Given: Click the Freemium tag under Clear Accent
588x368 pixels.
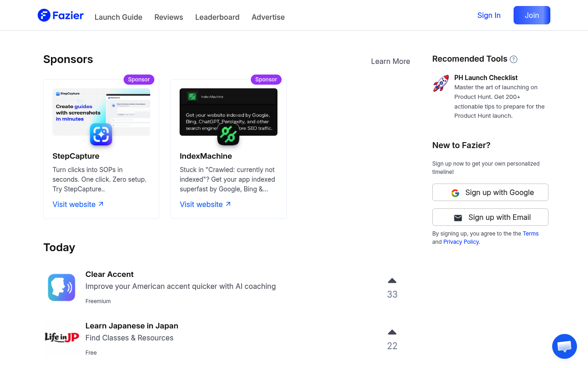Looking at the screenshot, I should pos(98,301).
